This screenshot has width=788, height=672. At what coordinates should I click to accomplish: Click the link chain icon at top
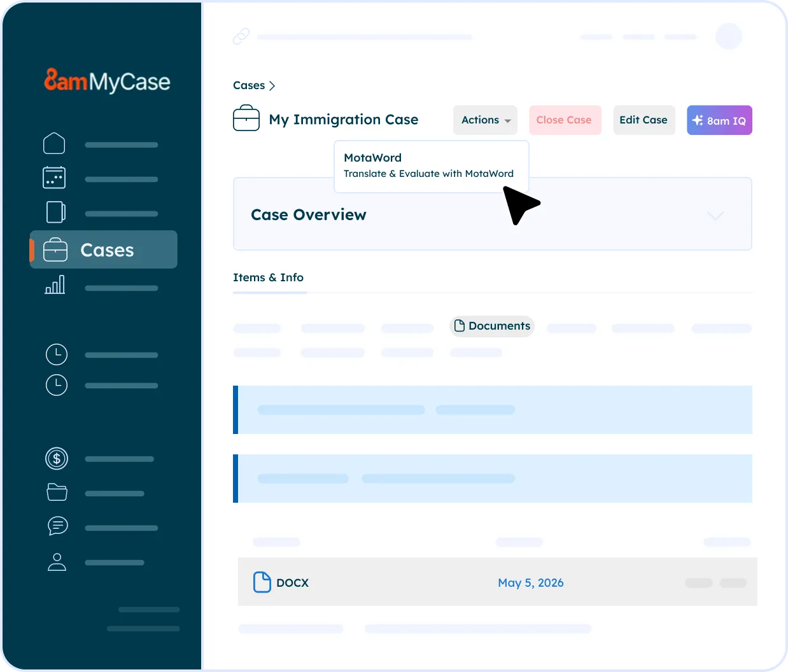click(241, 36)
